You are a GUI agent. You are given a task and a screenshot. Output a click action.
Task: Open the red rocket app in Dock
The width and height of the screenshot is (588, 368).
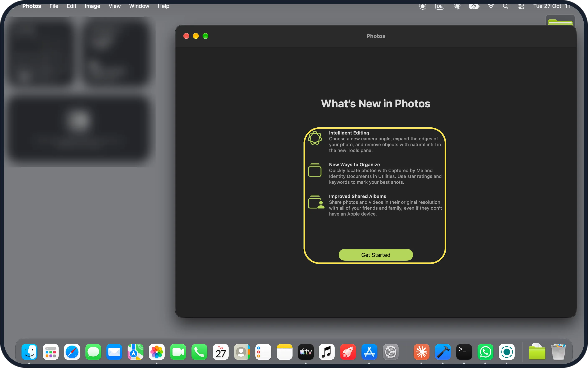pos(348,352)
